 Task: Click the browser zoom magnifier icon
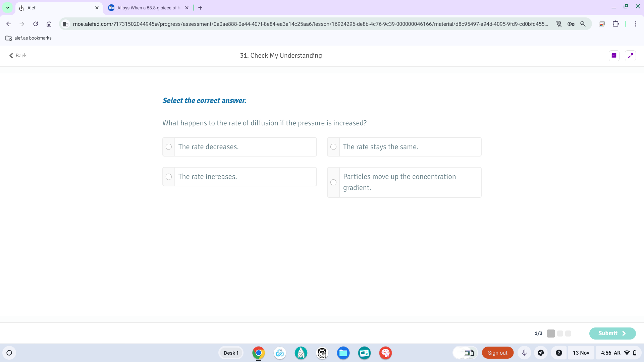click(x=583, y=24)
